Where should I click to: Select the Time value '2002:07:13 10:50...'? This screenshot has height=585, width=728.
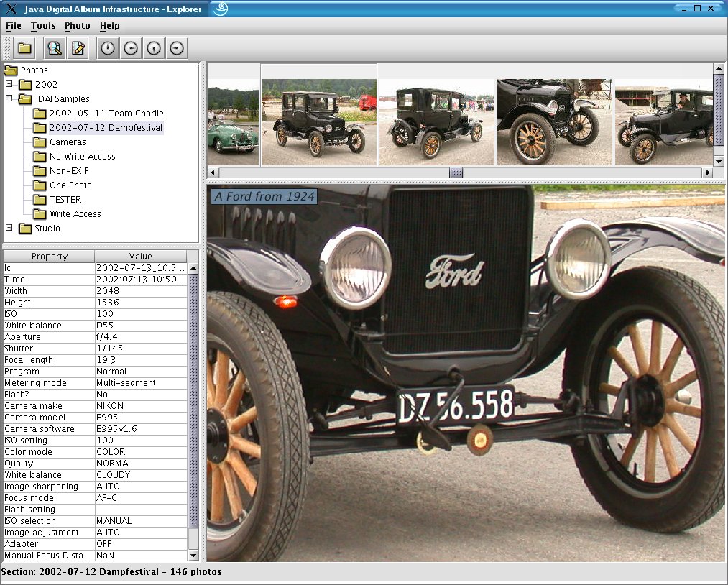pyautogui.click(x=141, y=280)
